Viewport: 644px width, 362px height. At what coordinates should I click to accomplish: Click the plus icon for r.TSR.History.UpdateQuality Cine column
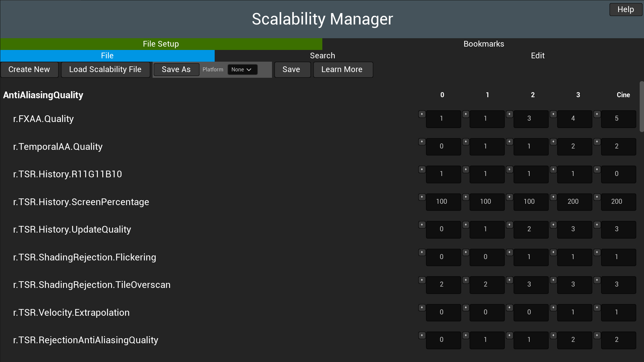coord(597,225)
